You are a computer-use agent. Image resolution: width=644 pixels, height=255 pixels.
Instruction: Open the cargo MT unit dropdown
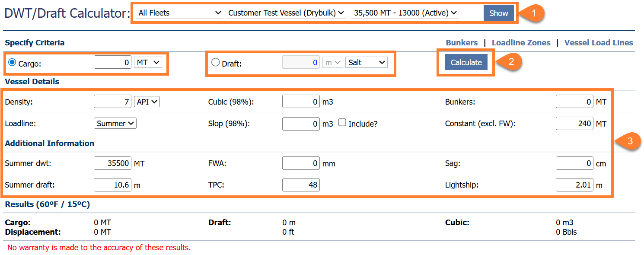click(x=148, y=63)
